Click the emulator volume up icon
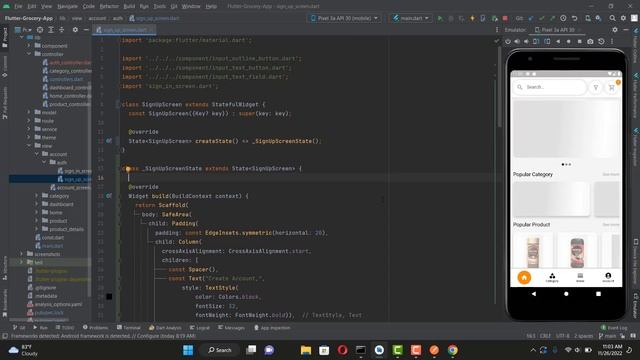This screenshot has width=640, height=360. [517, 41]
